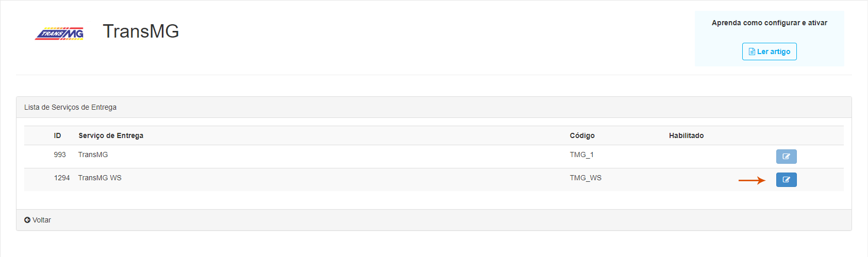Open the Ler artigo button

(769, 52)
